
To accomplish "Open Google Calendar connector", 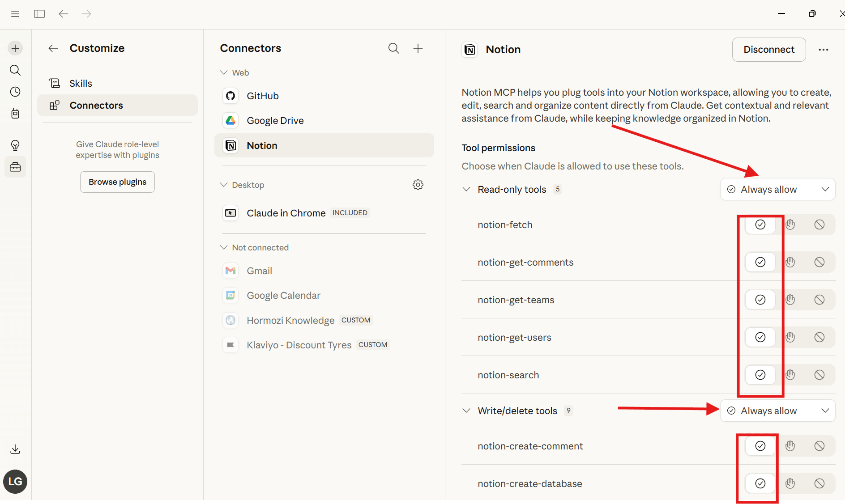I will click(x=324, y=296).
